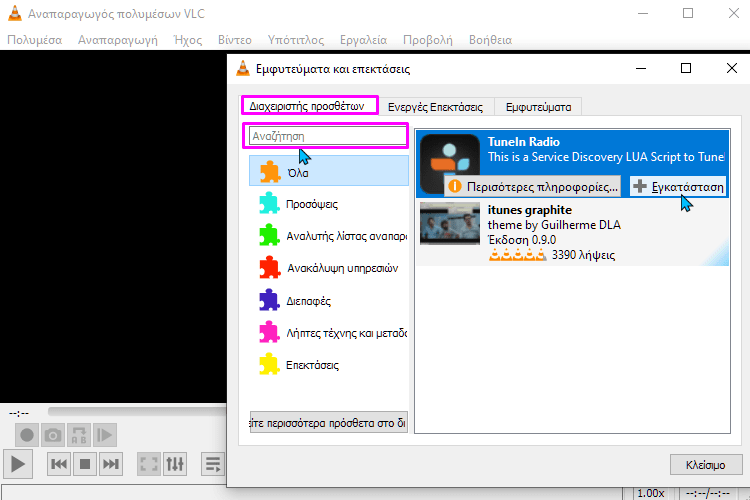Skip to next track button
The image size is (750, 500).
pyautogui.click(x=110, y=464)
